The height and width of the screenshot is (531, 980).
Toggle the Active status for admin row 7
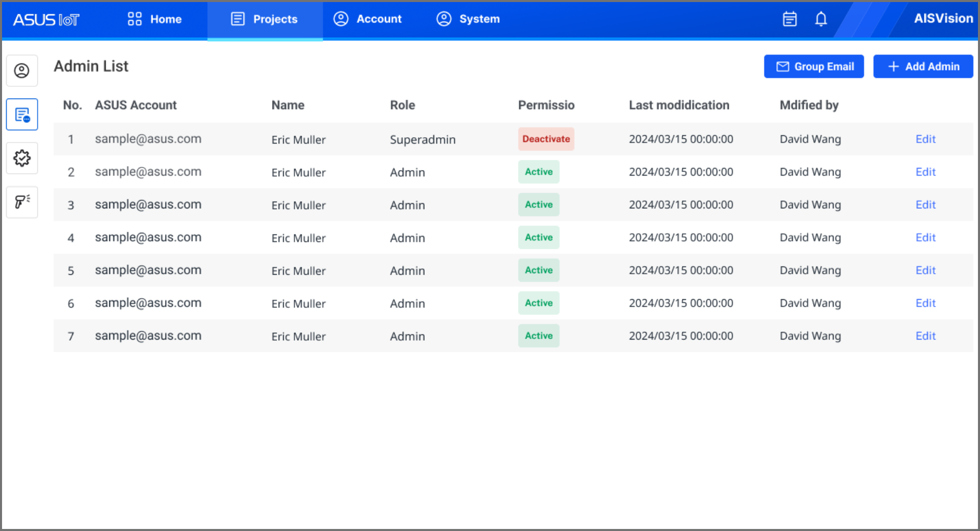pos(538,335)
